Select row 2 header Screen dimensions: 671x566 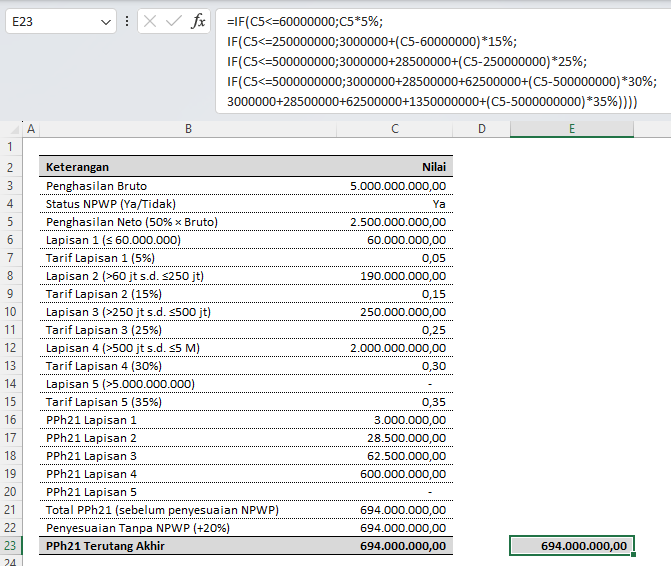pos(10,167)
